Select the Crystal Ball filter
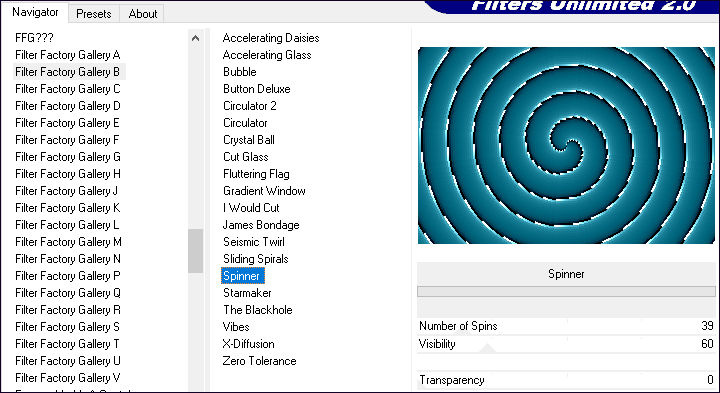Viewport: 720px width, 393px height. (x=249, y=140)
